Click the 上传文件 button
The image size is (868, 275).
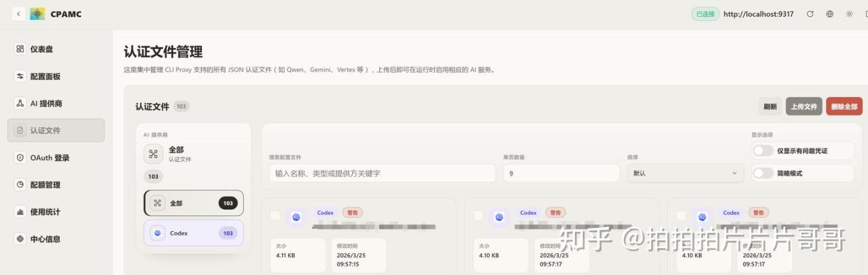804,106
